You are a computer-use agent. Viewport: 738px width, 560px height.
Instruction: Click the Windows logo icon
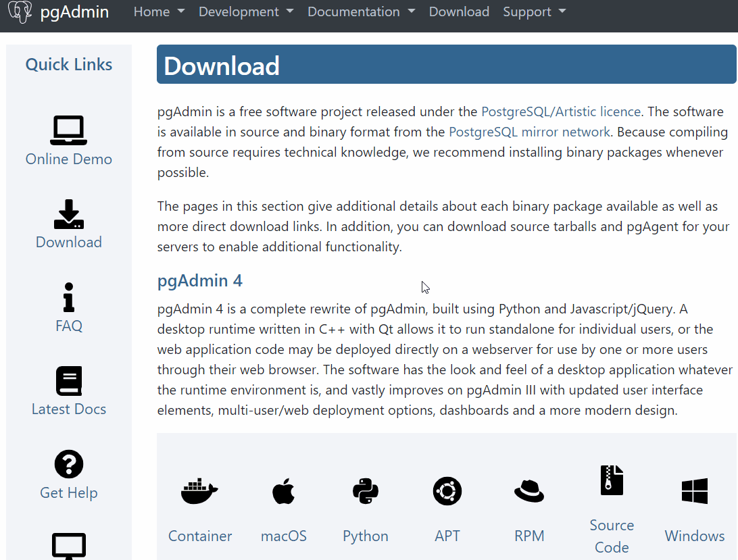point(695,491)
